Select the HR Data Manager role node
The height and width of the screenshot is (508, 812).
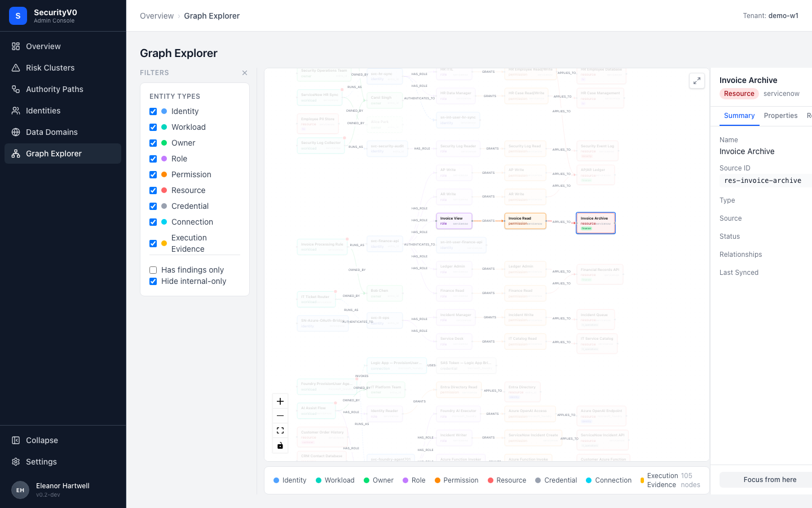tap(456, 96)
